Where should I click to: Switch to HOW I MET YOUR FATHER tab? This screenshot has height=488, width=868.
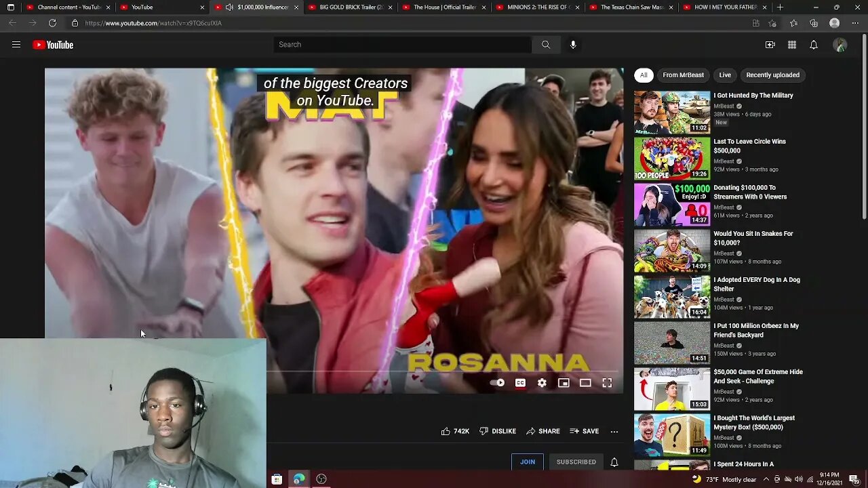(726, 7)
